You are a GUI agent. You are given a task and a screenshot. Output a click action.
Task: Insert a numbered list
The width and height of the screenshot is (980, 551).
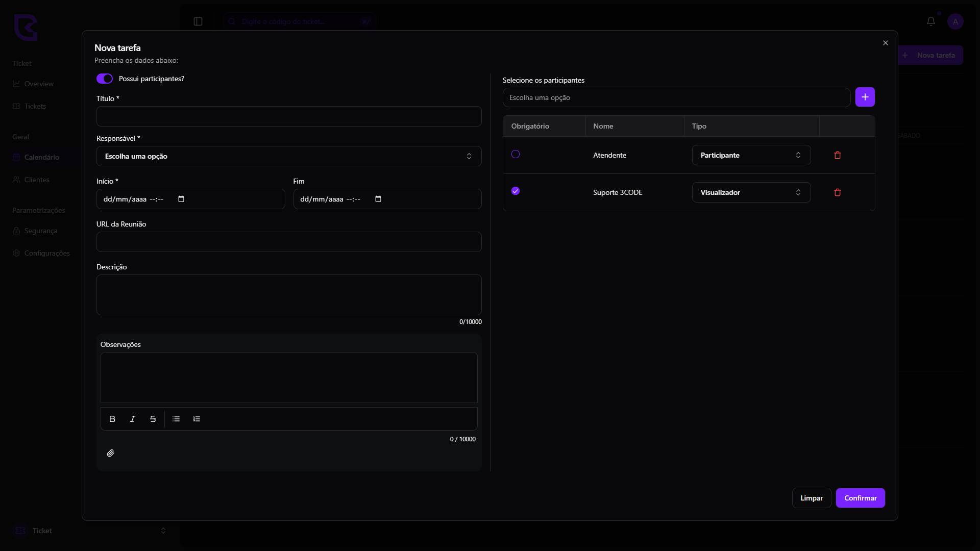[197, 419]
